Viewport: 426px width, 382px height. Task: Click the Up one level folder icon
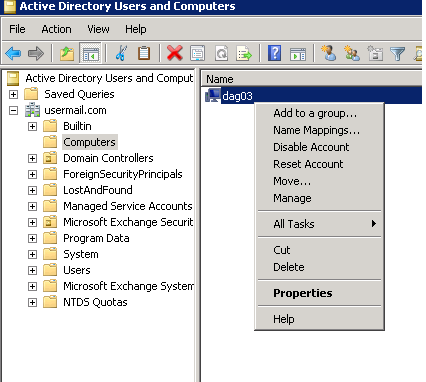[x=67, y=53]
